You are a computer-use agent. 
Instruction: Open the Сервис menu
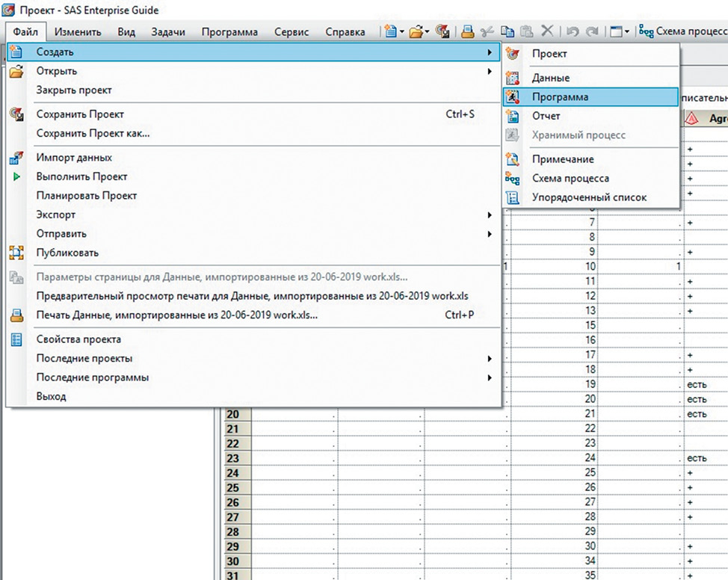click(291, 32)
